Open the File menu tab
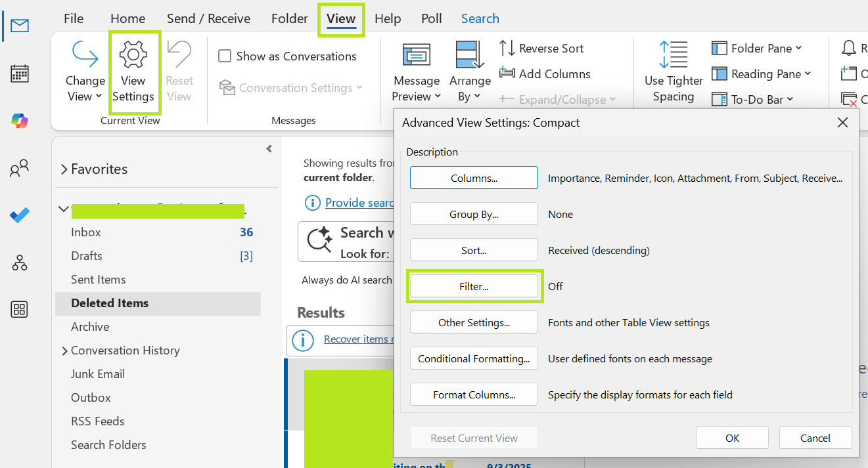This screenshot has width=868, height=468. (x=74, y=18)
